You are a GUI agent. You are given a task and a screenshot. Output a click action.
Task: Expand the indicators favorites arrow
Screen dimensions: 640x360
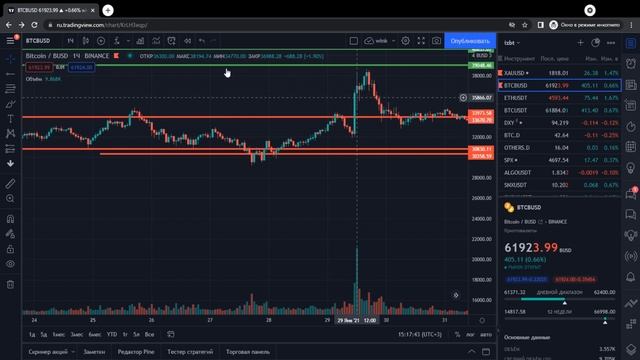coord(128,41)
